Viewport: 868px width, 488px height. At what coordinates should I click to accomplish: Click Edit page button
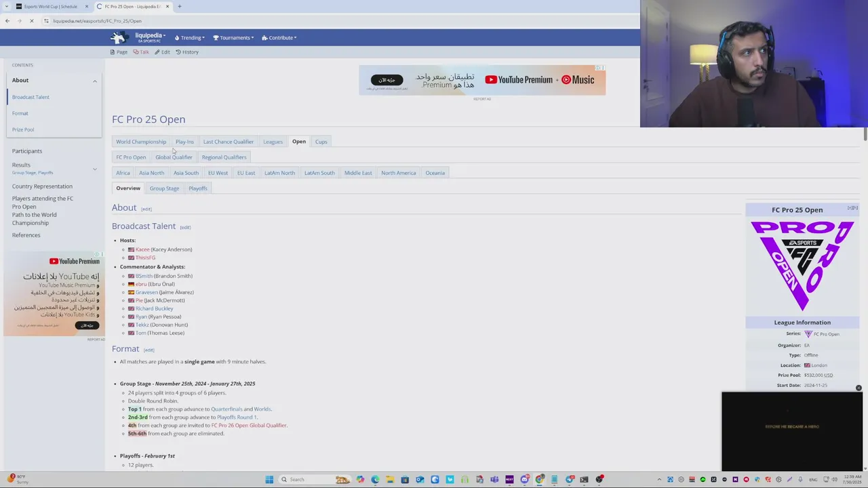click(x=163, y=52)
